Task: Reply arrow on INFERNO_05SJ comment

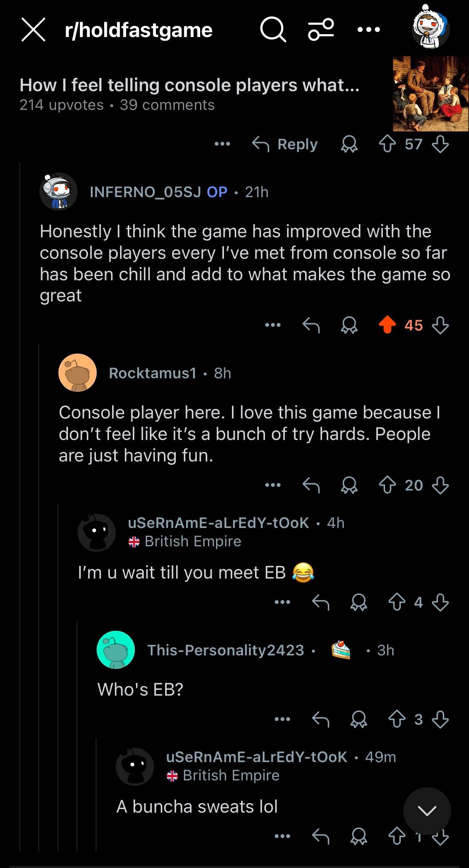Action: [311, 325]
